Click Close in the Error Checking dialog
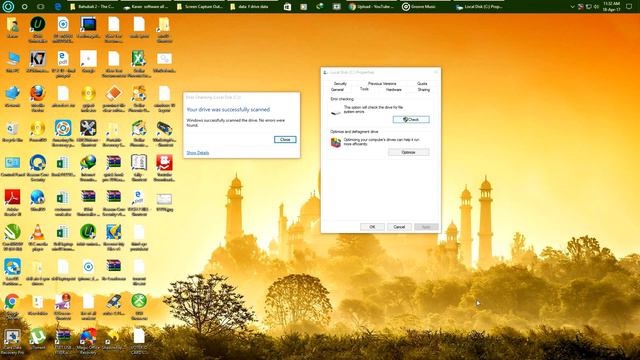 tap(285, 140)
